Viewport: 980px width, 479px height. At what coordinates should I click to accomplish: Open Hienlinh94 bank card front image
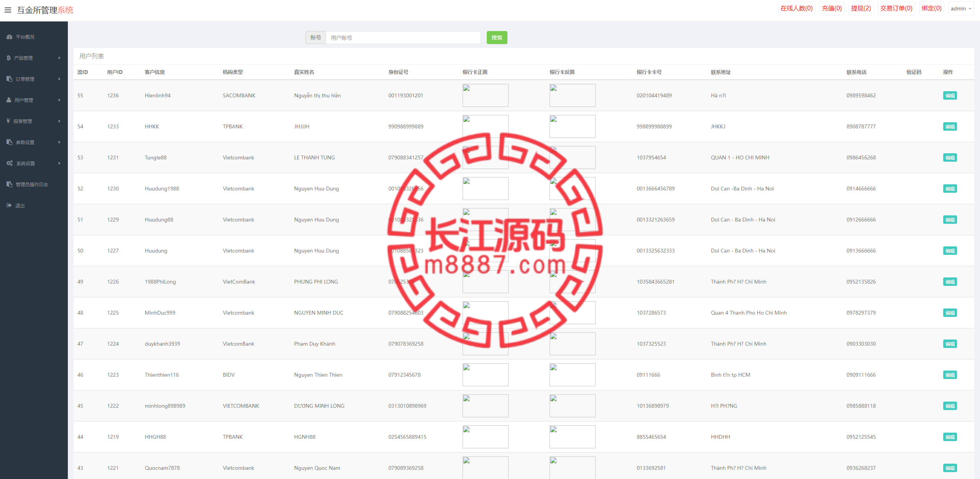click(x=485, y=95)
